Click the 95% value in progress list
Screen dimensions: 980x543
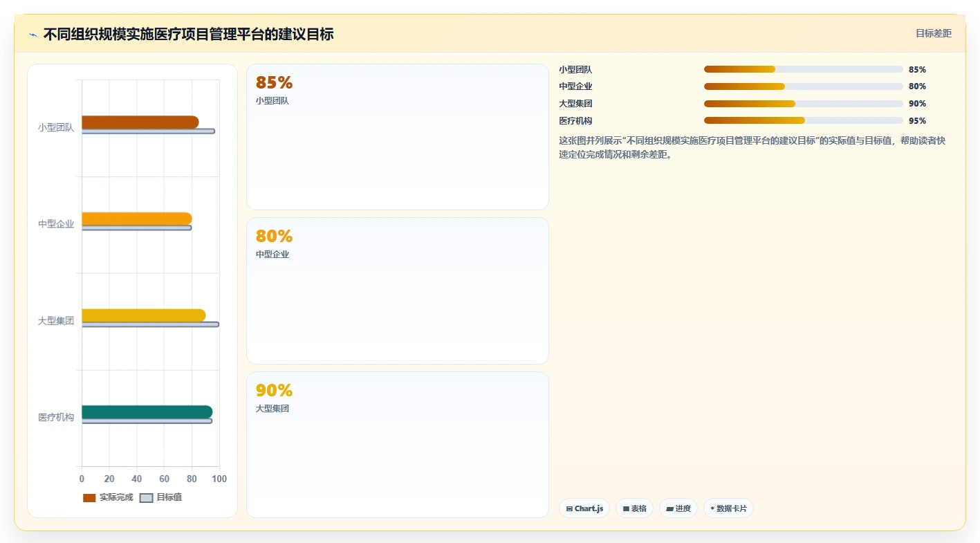[x=917, y=121]
